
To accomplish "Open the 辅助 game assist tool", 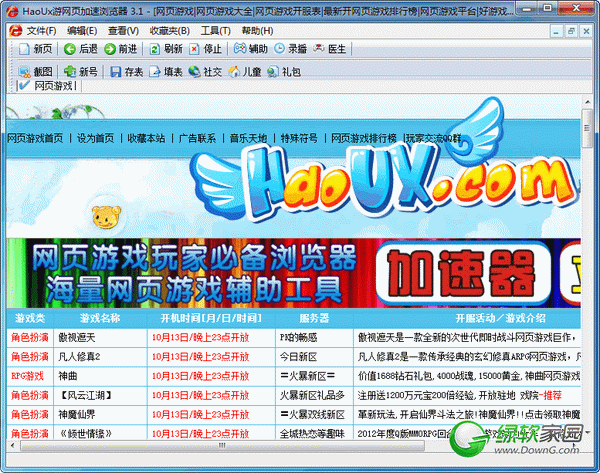I will (x=250, y=49).
